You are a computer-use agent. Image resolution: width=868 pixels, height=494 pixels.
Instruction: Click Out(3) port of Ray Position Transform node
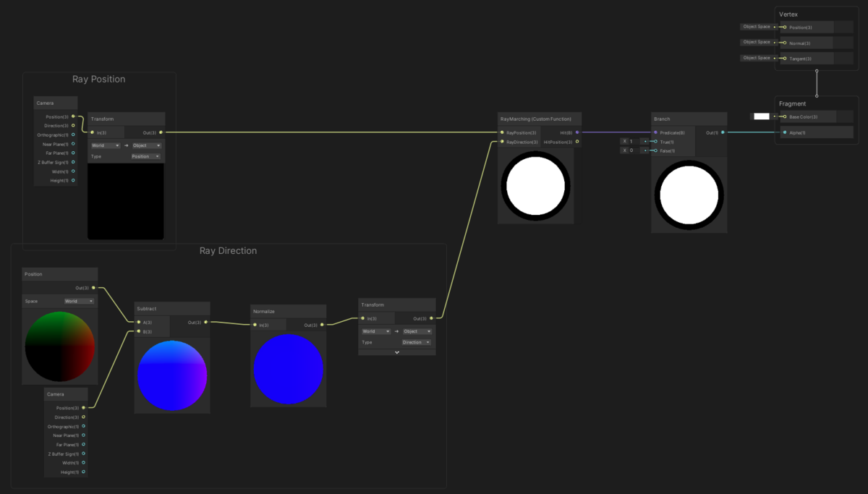(x=161, y=132)
